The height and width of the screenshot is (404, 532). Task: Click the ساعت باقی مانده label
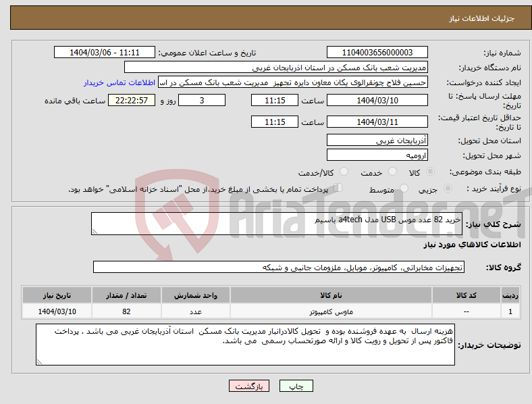tap(75, 101)
